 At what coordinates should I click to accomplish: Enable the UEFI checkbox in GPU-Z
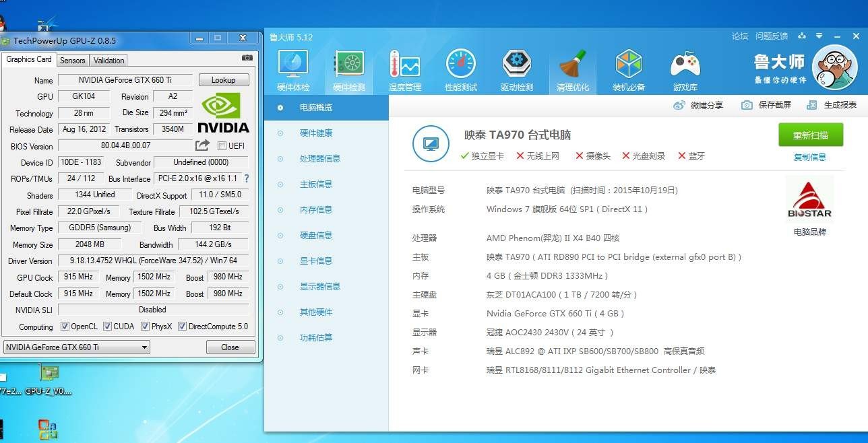click(x=220, y=145)
